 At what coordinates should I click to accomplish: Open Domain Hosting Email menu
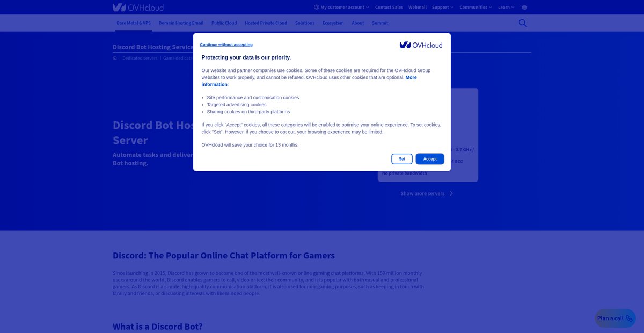(181, 23)
